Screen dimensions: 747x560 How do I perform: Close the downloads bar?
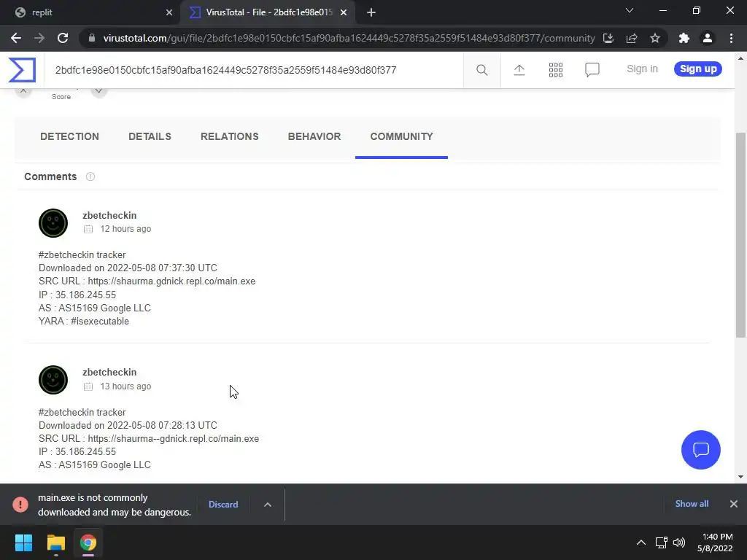pos(734,504)
